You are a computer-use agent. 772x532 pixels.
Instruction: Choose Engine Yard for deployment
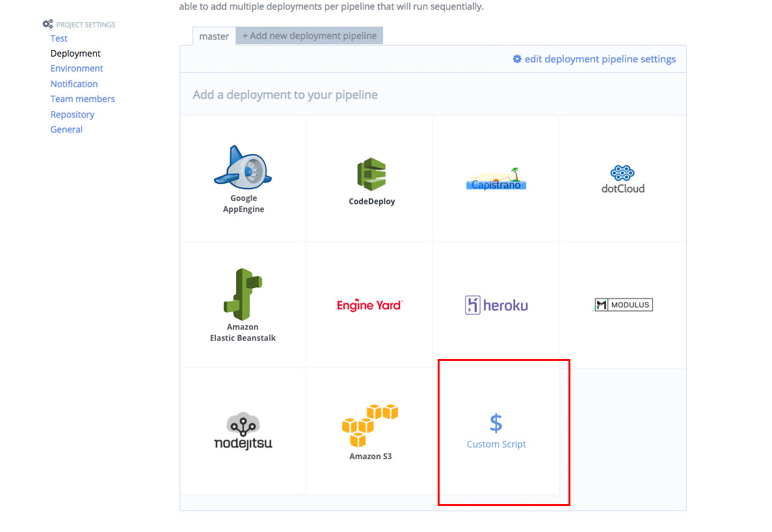(369, 304)
